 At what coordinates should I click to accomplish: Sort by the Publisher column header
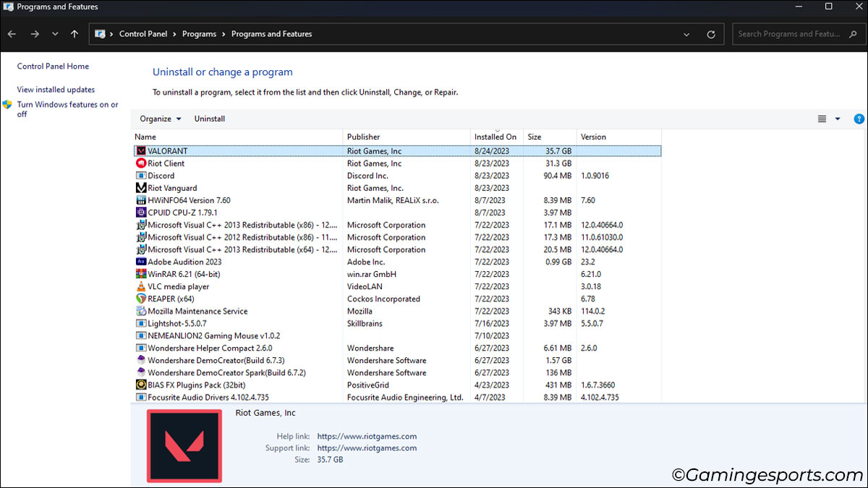click(407, 137)
